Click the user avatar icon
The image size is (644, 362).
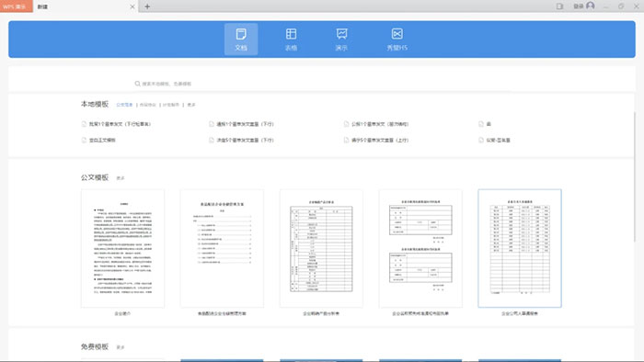591,6
